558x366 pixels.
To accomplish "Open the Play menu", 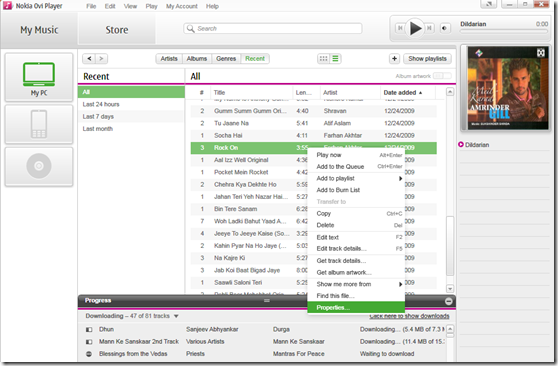I will [x=151, y=6].
